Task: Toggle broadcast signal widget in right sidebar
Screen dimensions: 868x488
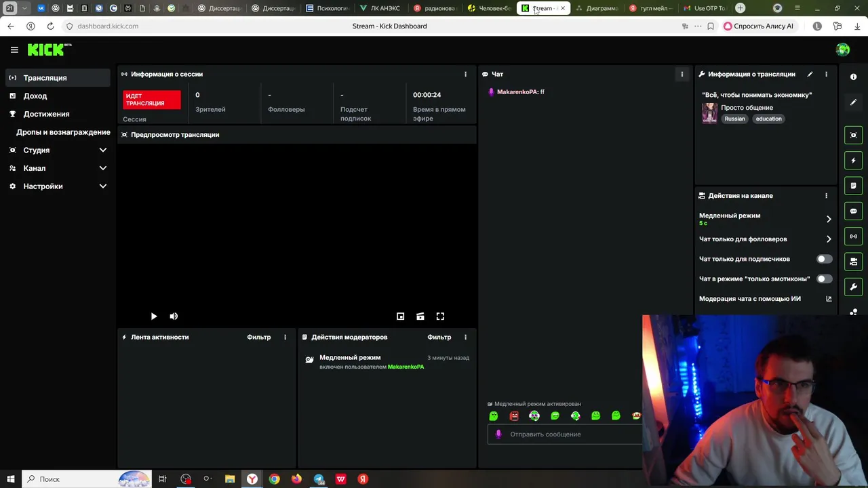Action: (854, 237)
